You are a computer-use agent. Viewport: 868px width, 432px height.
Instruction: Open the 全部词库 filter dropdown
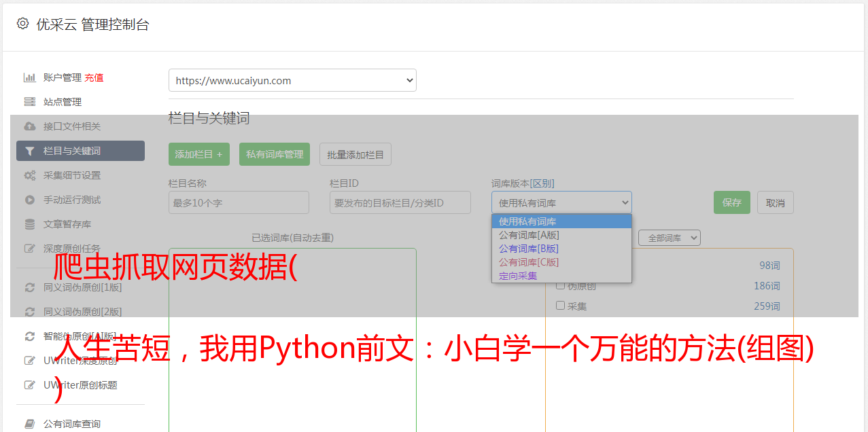[x=670, y=238]
